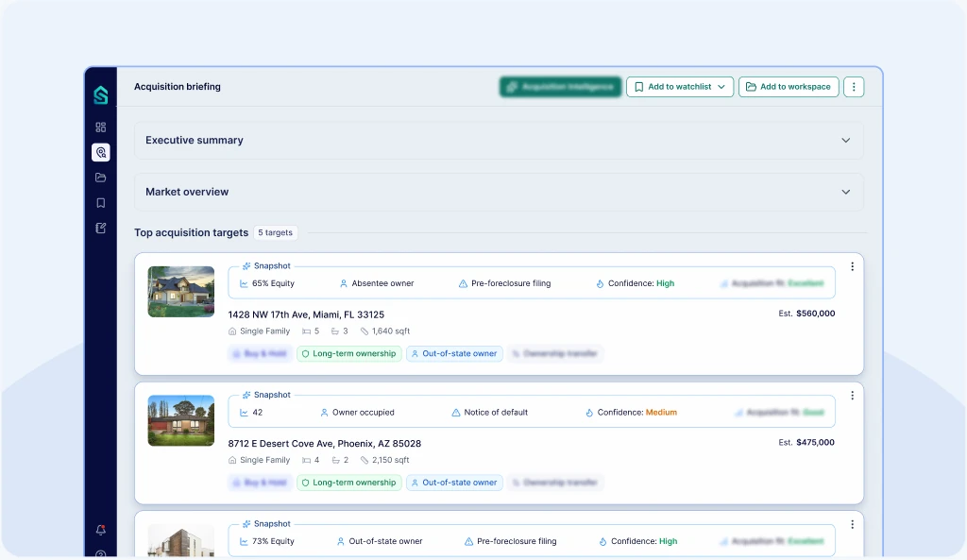The width and height of the screenshot is (967, 560).
Task: Open the third property's partial thumbnail
Action: click(180, 540)
